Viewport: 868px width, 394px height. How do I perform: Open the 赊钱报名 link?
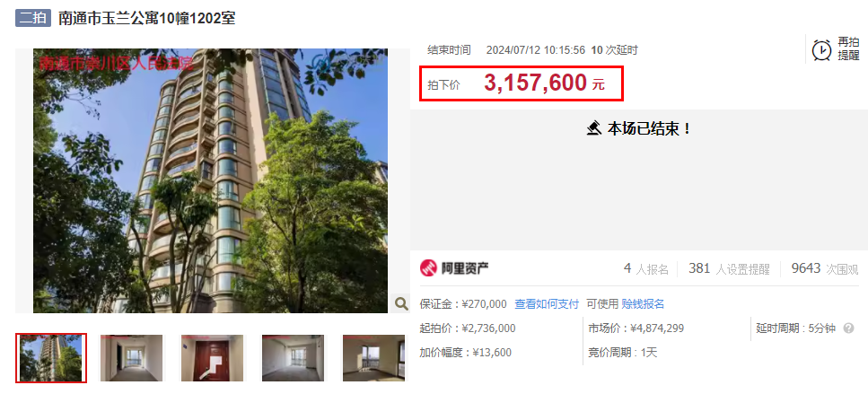click(643, 303)
